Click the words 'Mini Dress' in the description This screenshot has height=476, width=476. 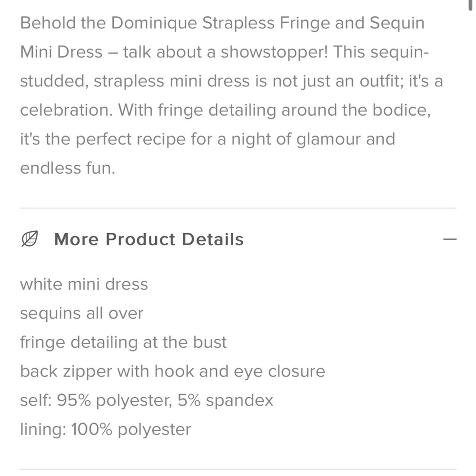click(61, 52)
